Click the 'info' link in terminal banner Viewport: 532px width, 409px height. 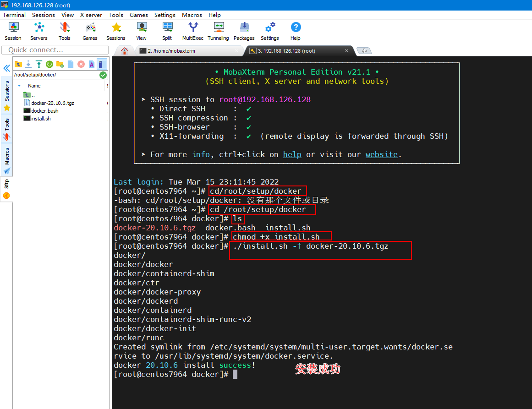click(201, 154)
